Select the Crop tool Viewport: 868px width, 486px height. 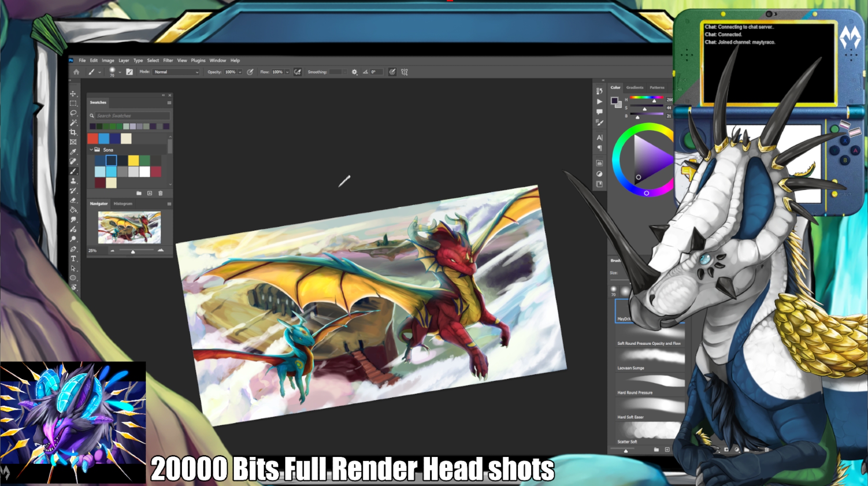(73, 132)
